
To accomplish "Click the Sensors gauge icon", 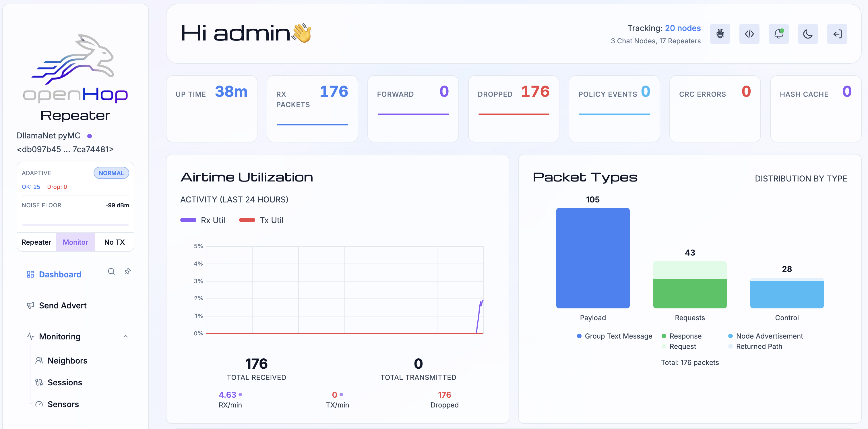I will [39, 404].
